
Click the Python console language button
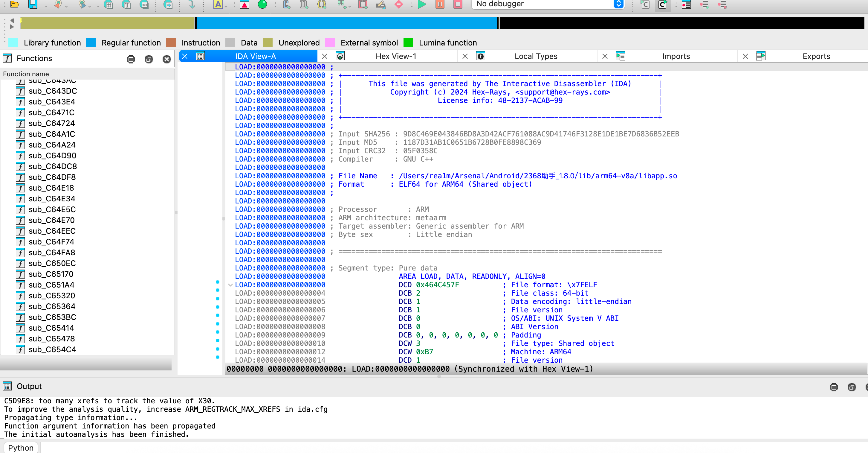[x=21, y=448]
